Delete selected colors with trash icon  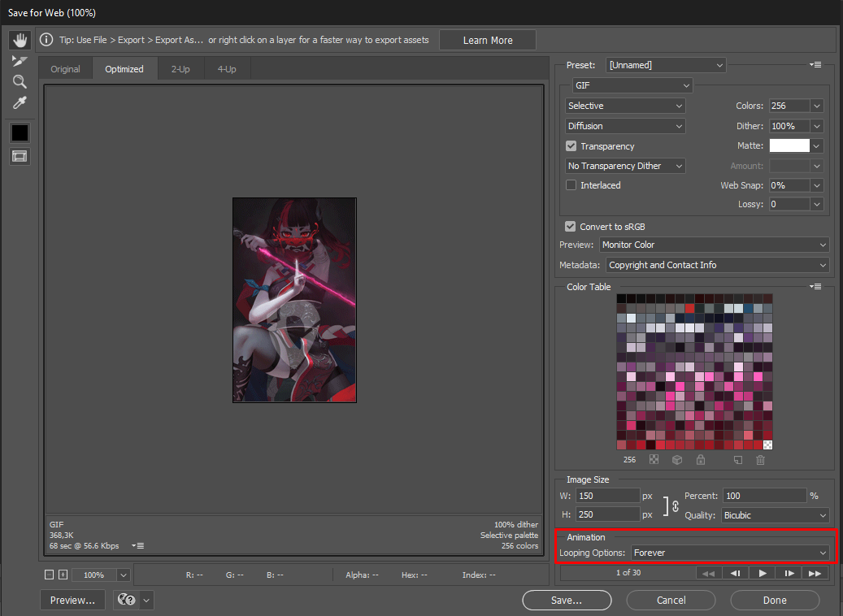click(x=760, y=460)
